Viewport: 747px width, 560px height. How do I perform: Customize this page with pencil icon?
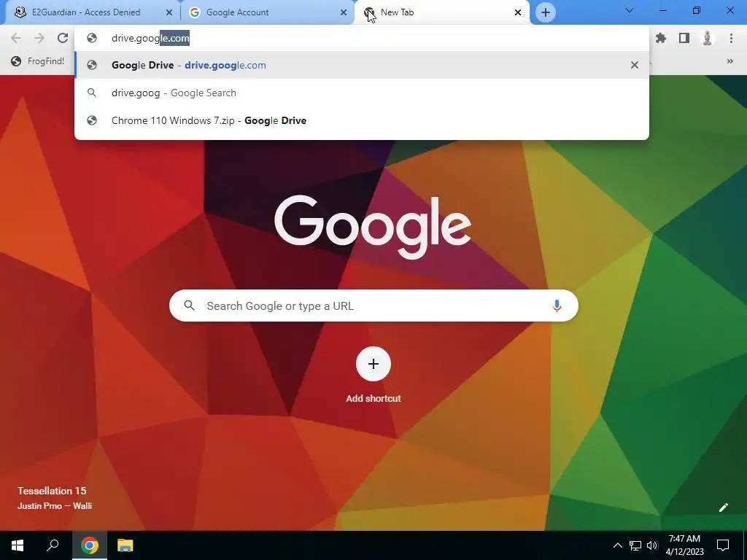723,507
